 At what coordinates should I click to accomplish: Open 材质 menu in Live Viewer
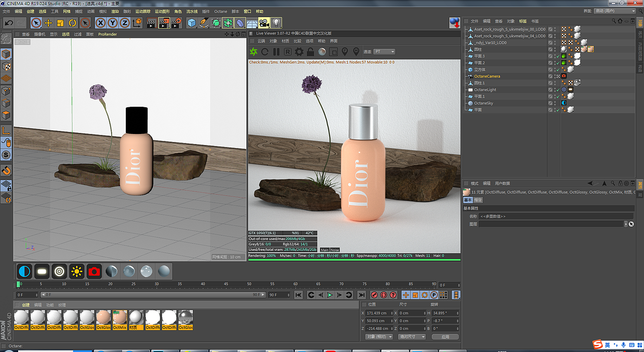285,41
